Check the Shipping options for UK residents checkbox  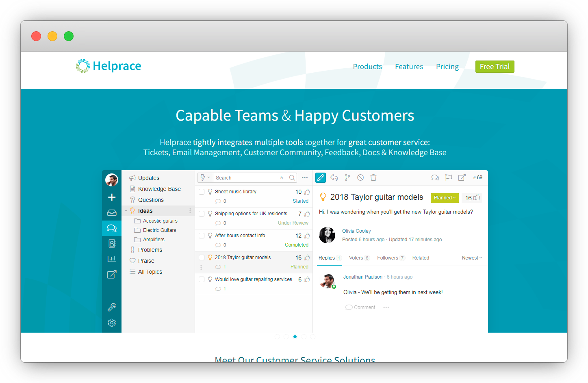point(202,214)
